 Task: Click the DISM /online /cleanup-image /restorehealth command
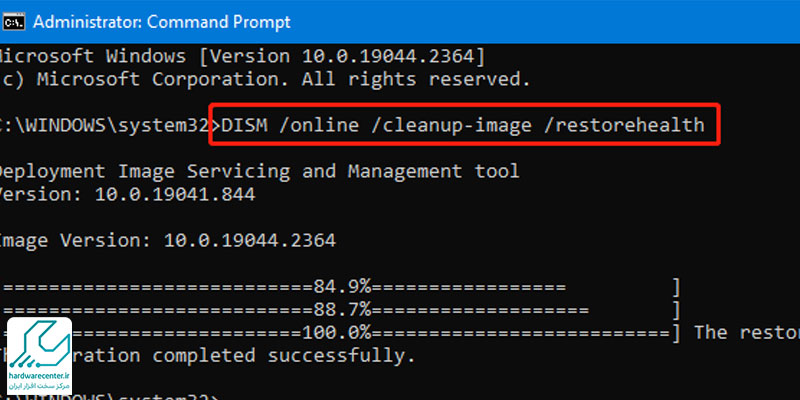click(463, 125)
